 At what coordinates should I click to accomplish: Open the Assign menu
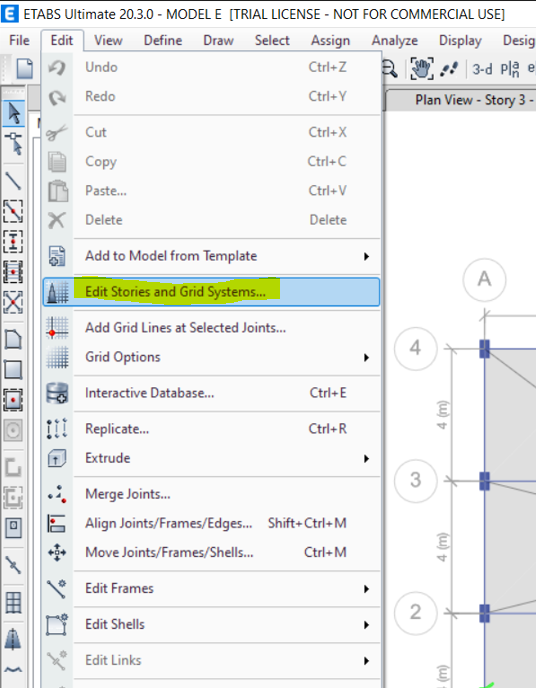click(330, 40)
